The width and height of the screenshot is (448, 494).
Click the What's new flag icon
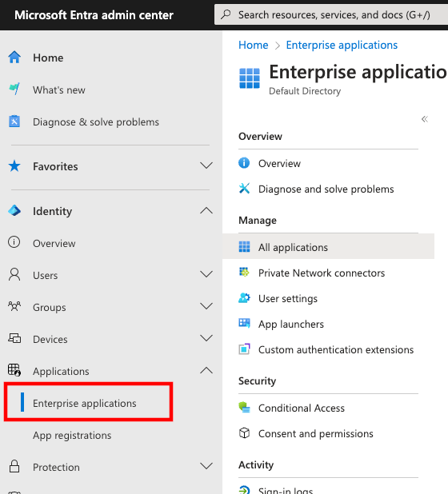14,90
